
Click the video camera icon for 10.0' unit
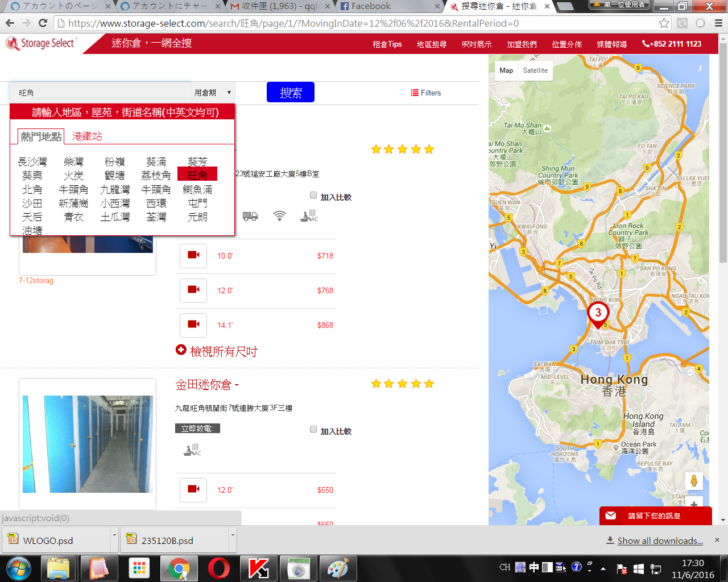point(193,256)
